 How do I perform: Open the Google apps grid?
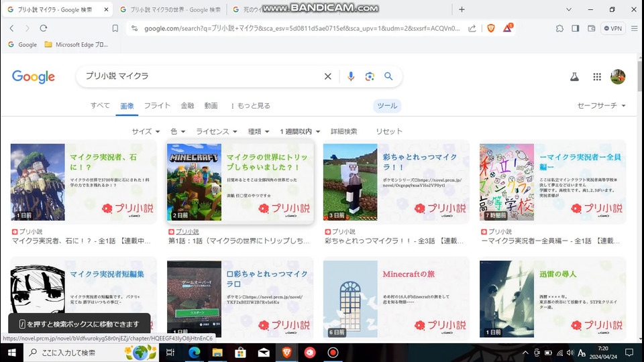tap(597, 76)
